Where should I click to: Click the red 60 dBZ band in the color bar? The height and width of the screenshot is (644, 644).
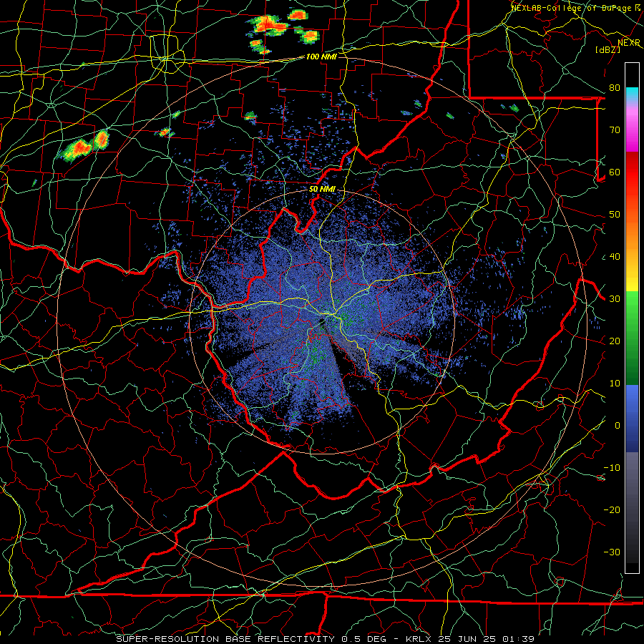click(632, 172)
